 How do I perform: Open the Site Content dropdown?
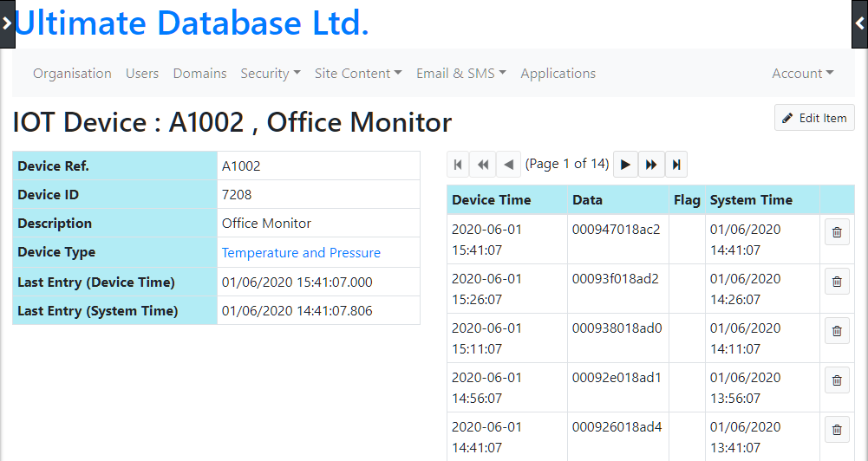(x=358, y=73)
